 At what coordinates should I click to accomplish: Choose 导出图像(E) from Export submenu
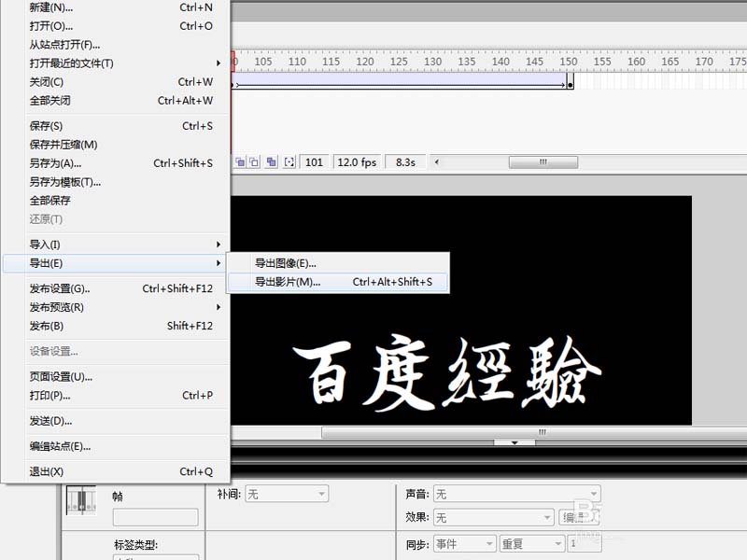tap(337, 263)
